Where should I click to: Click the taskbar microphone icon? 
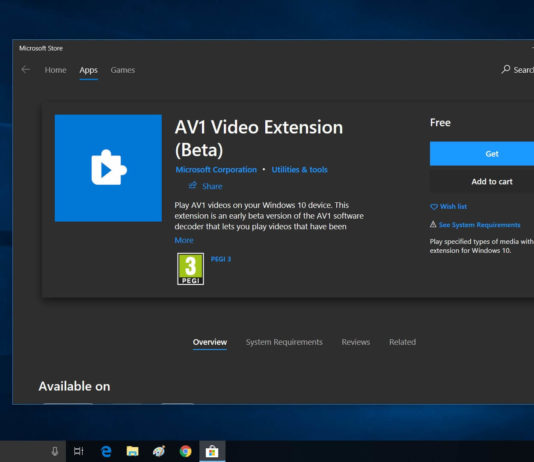pos(54,451)
